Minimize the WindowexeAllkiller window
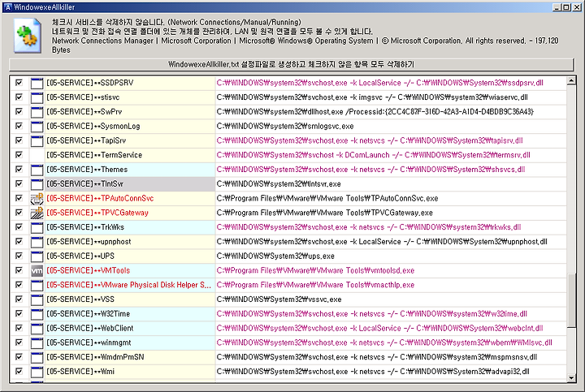Image resolution: width=585 pixels, height=392 pixels. pyautogui.click(x=557, y=7)
